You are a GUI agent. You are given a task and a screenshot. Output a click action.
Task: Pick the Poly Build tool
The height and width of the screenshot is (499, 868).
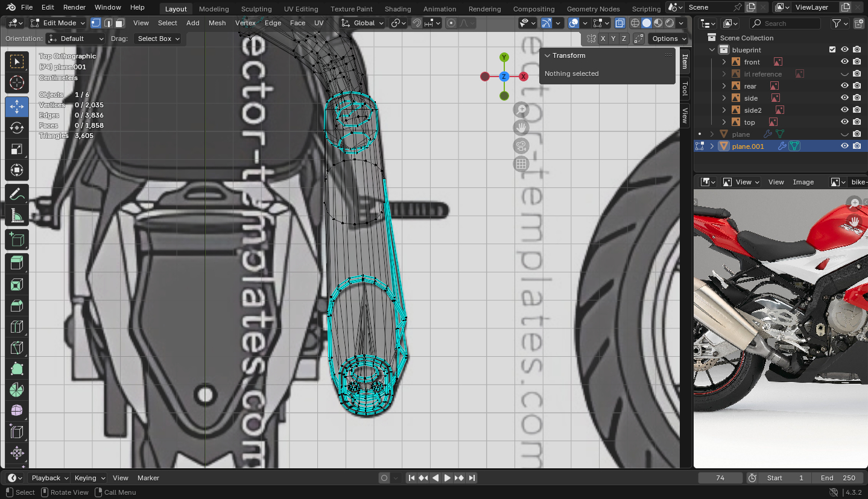tap(17, 369)
